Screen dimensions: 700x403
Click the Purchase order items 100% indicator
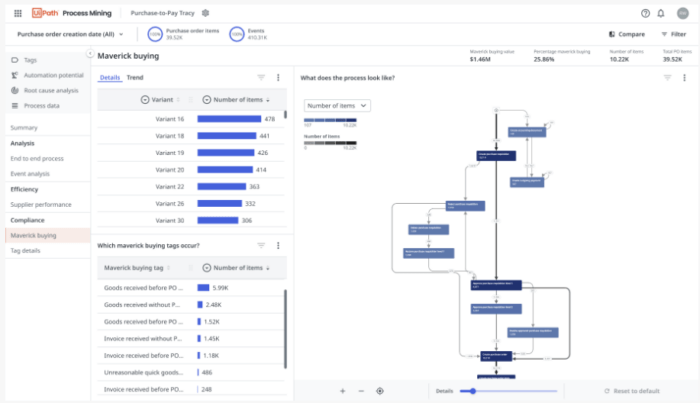[x=155, y=34]
